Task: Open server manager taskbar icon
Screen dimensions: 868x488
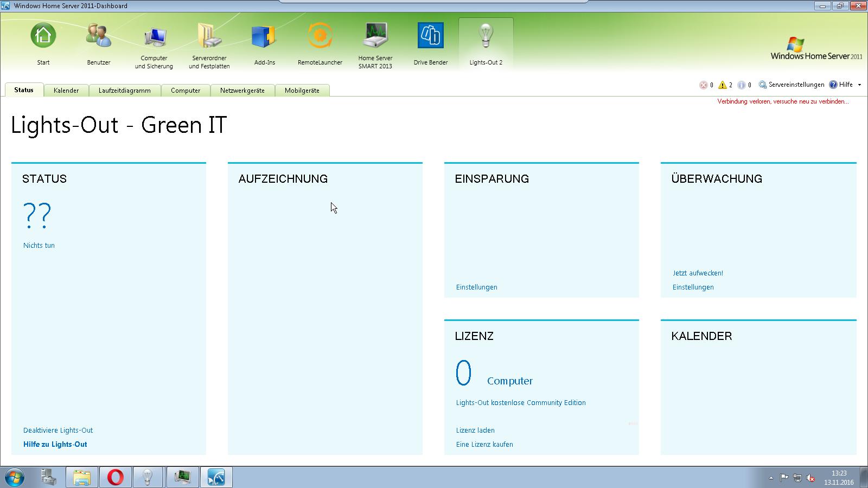Action: click(x=49, y=478)
